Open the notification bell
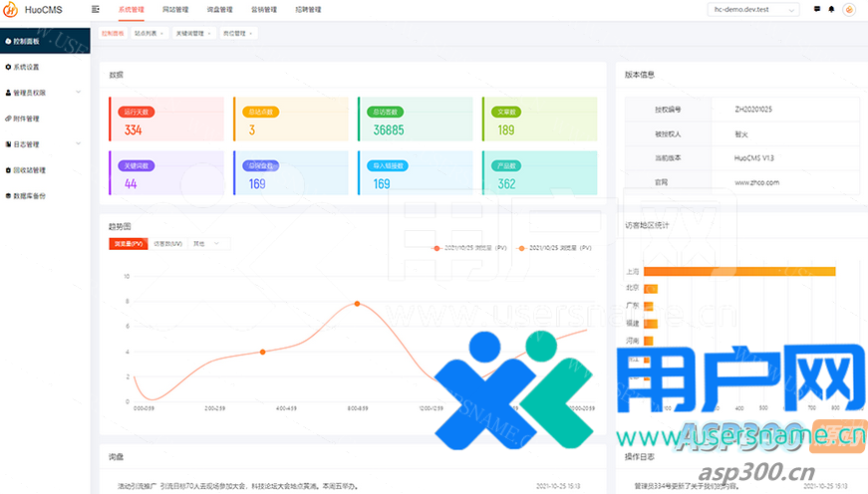The image size is (868, 494). (831, 9)
